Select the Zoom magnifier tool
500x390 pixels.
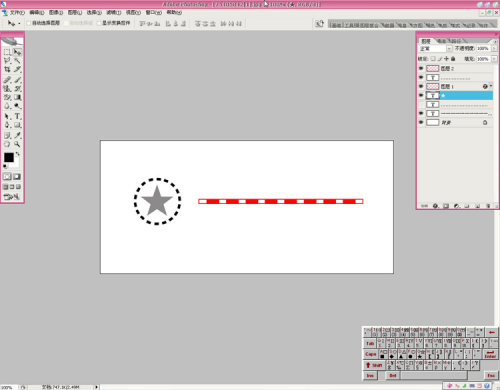pyautogui.click(x=17, y=144)
